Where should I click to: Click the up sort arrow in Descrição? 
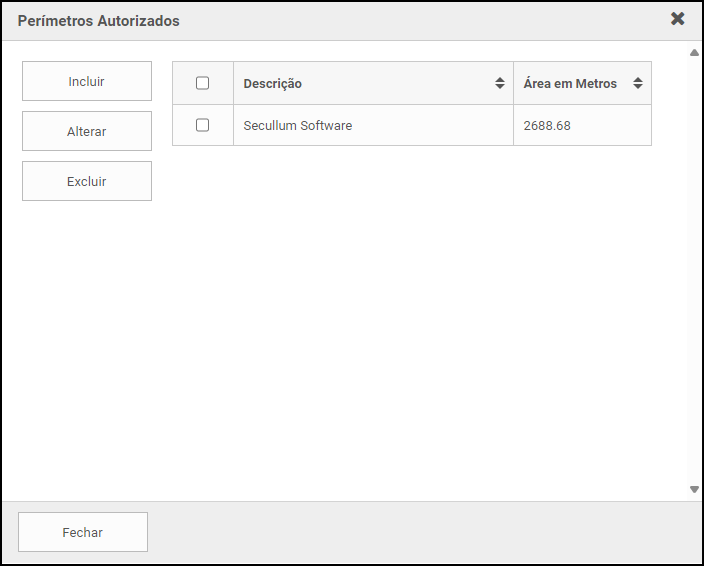point(500,80)
